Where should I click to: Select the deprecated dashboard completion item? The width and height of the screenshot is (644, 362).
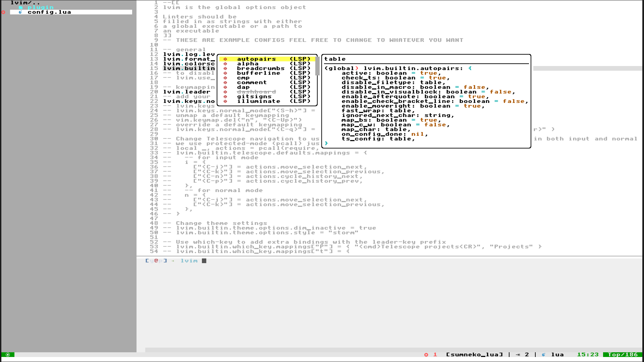click(x=256, y=92)
